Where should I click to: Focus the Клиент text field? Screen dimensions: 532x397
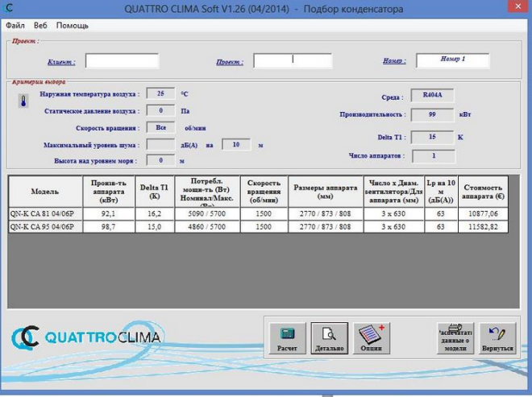[122, 61]
